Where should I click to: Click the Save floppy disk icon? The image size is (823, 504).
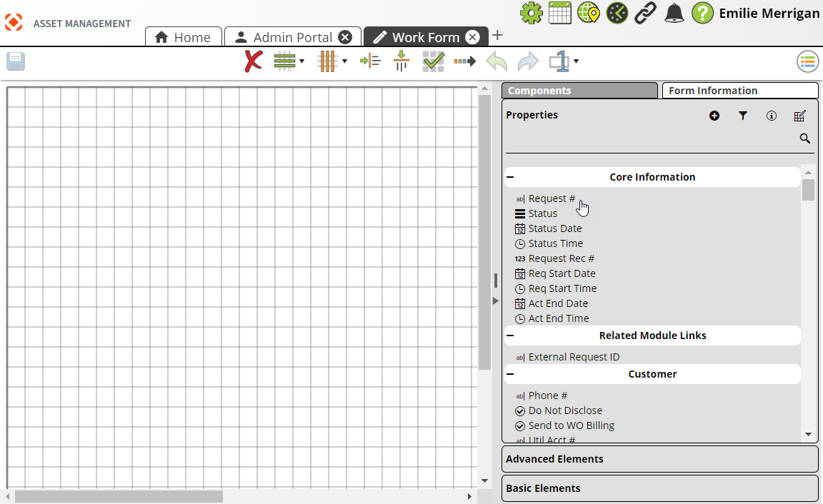click(16, 61)
